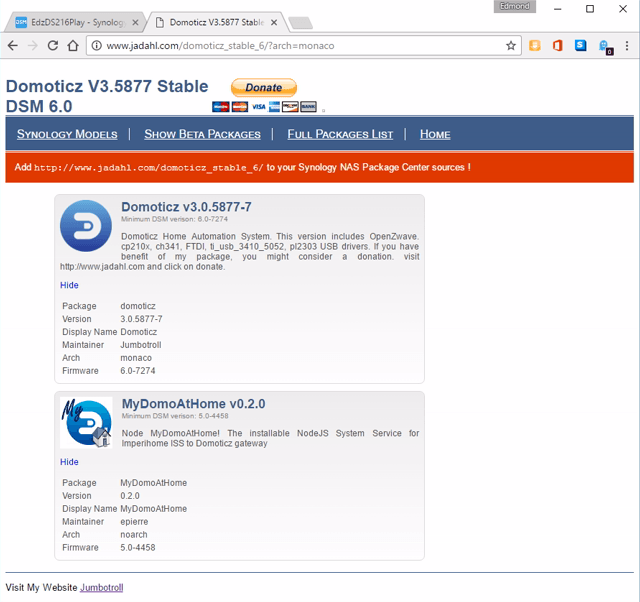Click the Discover card icon

click(x=290, y=107)
